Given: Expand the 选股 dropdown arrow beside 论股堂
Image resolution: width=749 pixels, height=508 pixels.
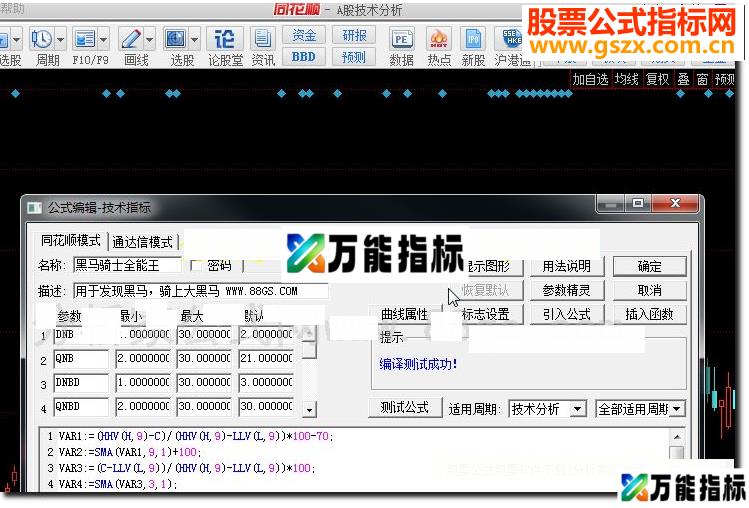Looking at the screenshot, I should pos(194,40).
